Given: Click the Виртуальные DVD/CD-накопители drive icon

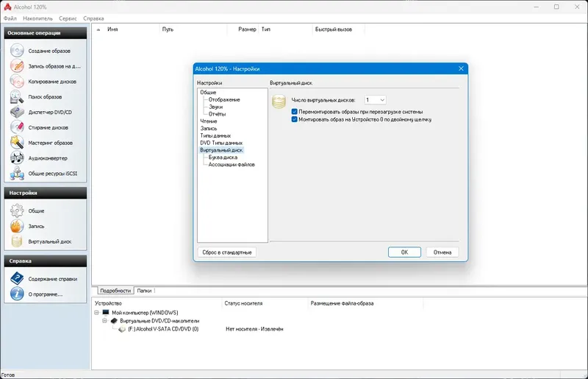Looking at the screenshot, I should click(x=114, y=321).
